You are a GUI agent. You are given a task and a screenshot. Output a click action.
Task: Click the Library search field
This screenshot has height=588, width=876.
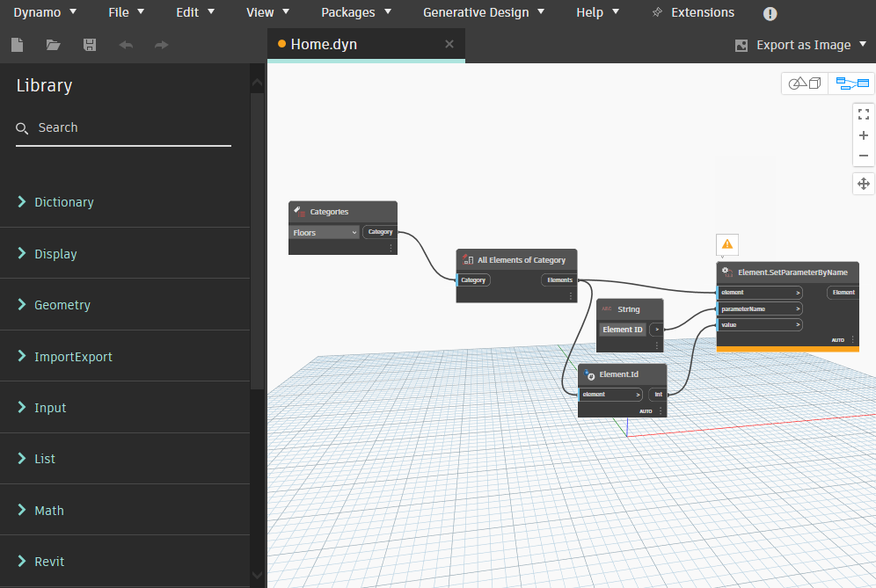tap(123, 127)
